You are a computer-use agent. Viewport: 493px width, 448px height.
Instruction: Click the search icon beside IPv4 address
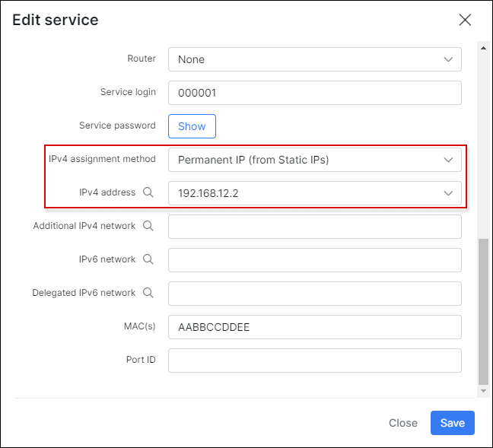148,193
